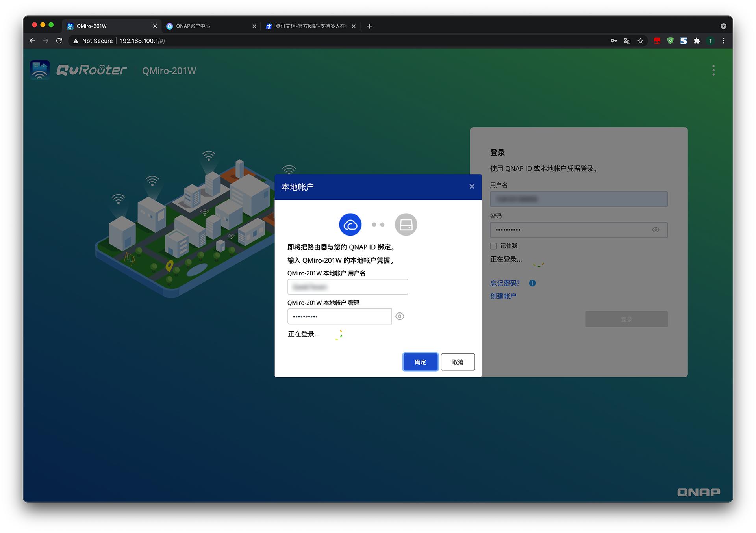Click the 本地帐户 用户名 input field

click(x=347, y=287)
